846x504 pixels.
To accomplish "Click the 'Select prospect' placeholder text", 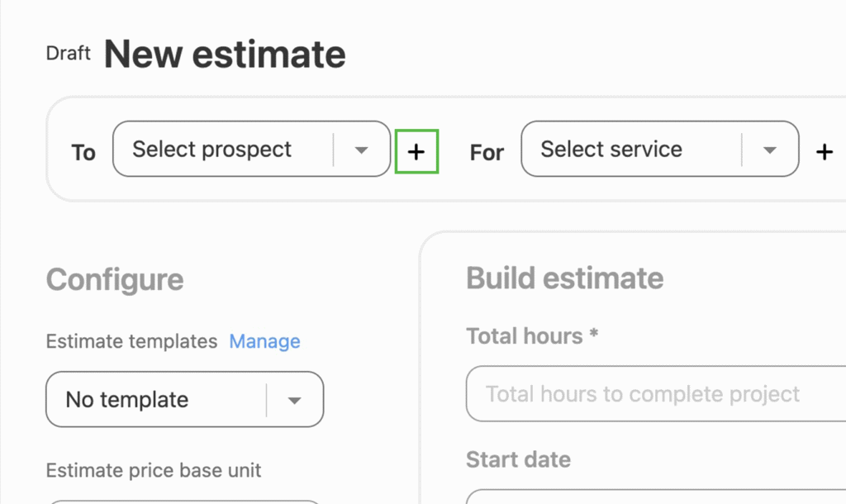I will [212, 150].
